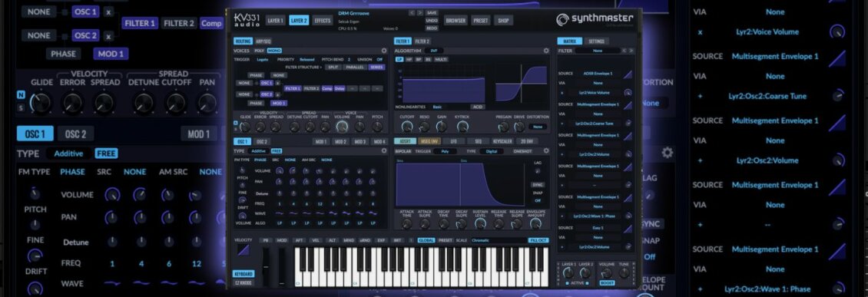Click the EZ KNOBS button

tap(243, 282)
